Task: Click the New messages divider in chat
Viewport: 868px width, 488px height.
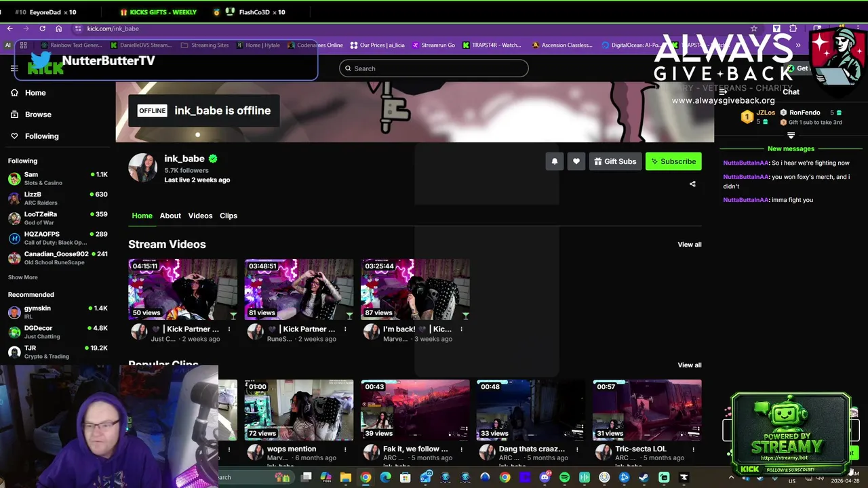Action: pos(791,149)
